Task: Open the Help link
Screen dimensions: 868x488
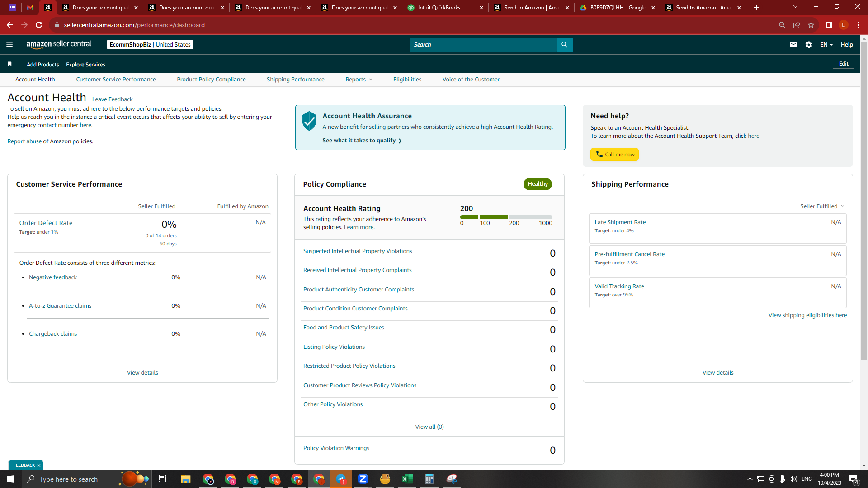Action: (x=847, y=44)
